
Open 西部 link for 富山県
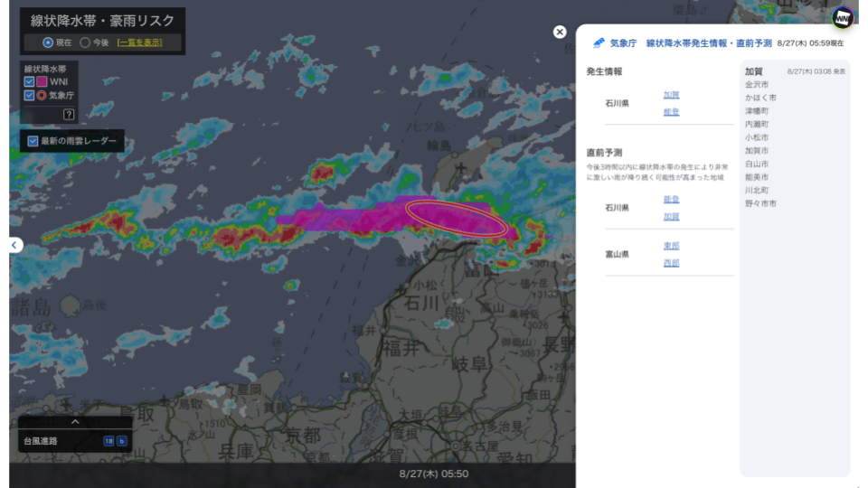[671, 263]
